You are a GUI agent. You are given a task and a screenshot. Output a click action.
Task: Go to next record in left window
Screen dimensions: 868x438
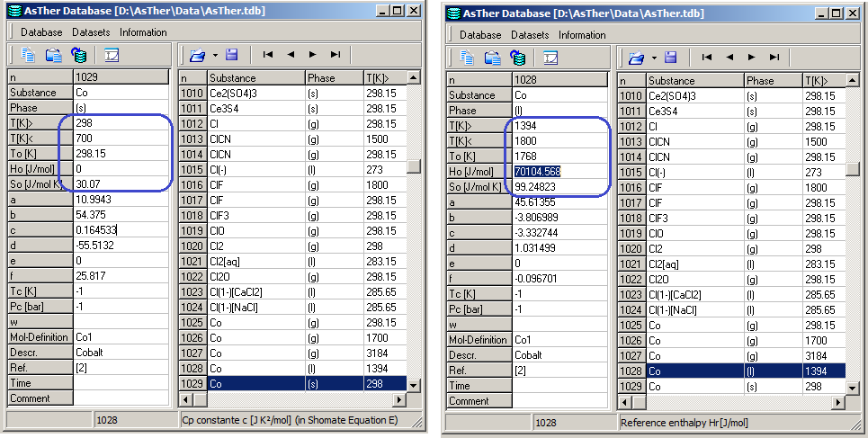coord(312,54)
